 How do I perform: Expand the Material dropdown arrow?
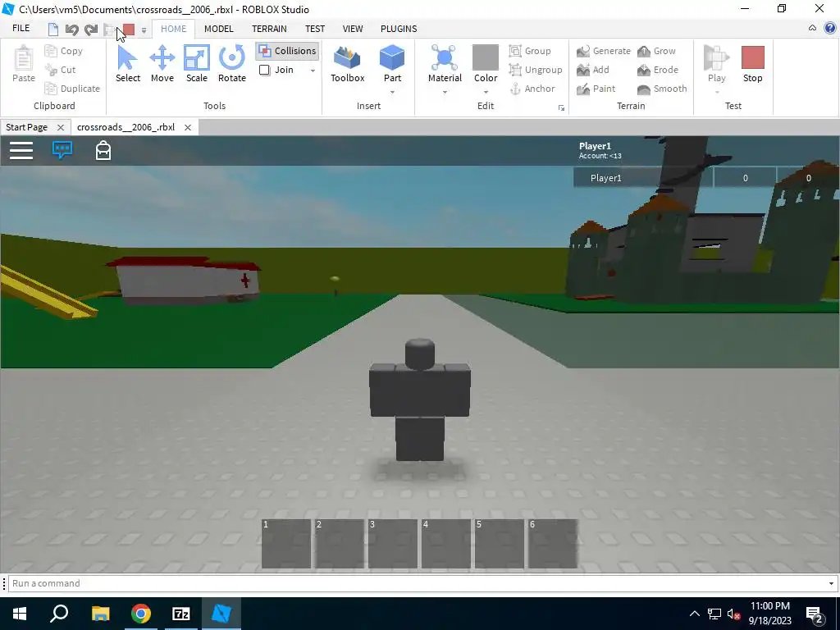click(x=445, y=92)
